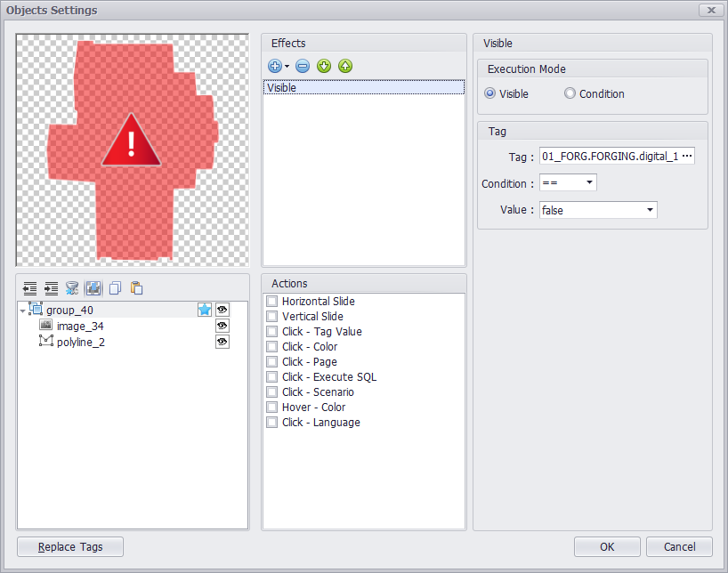This screenshot has height=573, width=728.
Task: Move effect down with green down arrow
Action: [x=324, y=66]
